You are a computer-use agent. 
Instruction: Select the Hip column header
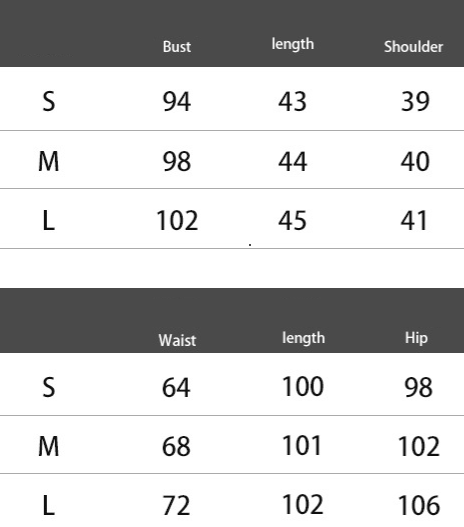pos(416,338)
